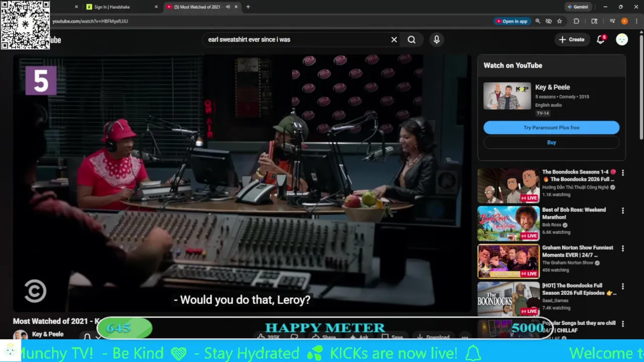Viewport: 644px width, 362px height.
Task: Open Key & Peele channel below the video
Action: (x=48, y=334)
